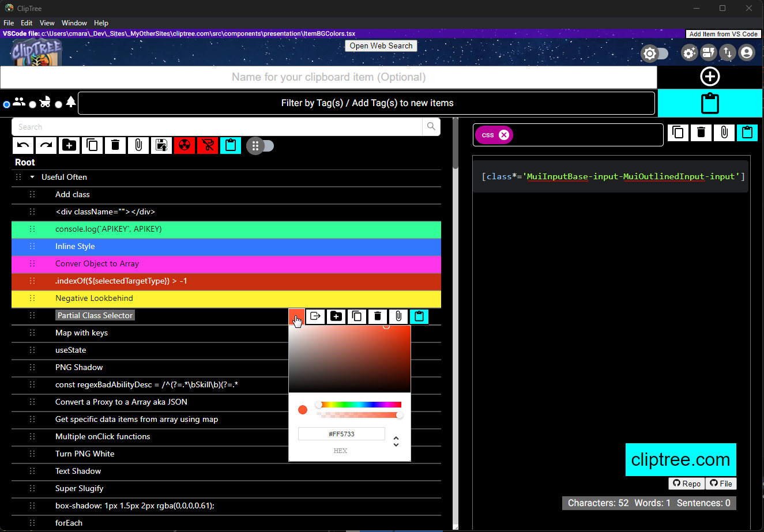The image size is (764, 532).
Task: Click the trash icon on the Partial Class Selector row
Action: coord(377,316)
